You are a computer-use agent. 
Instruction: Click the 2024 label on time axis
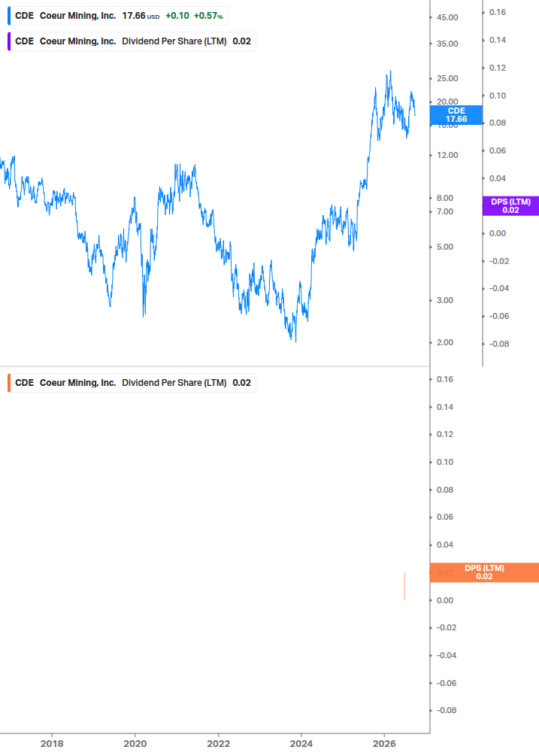point(301,743)
